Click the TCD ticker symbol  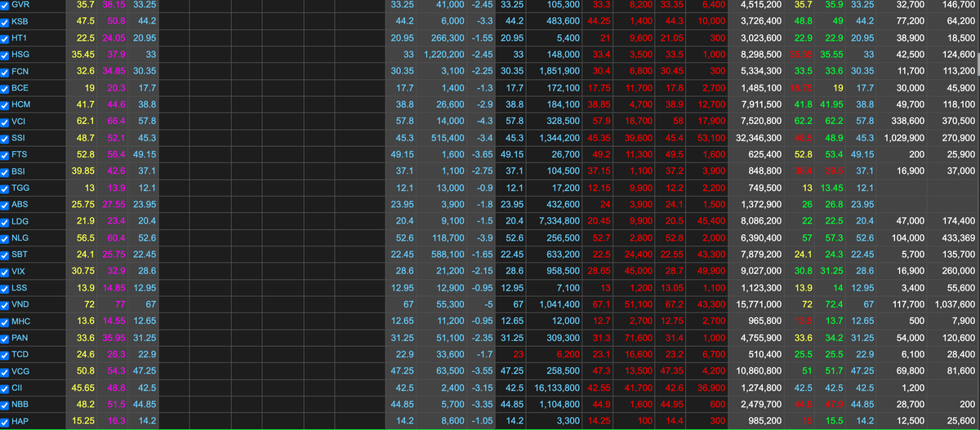click(x=20, y=354)
